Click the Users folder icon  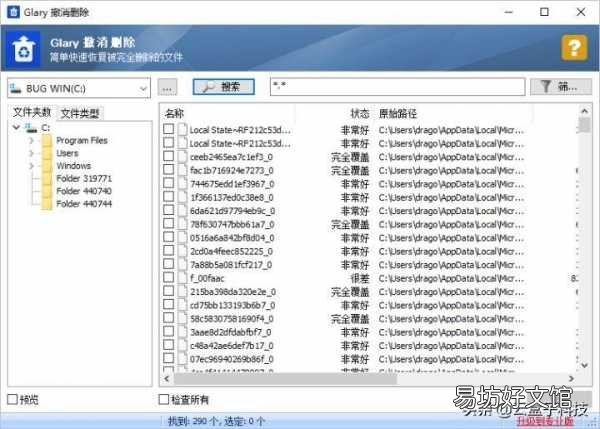(x=47, y=153)
